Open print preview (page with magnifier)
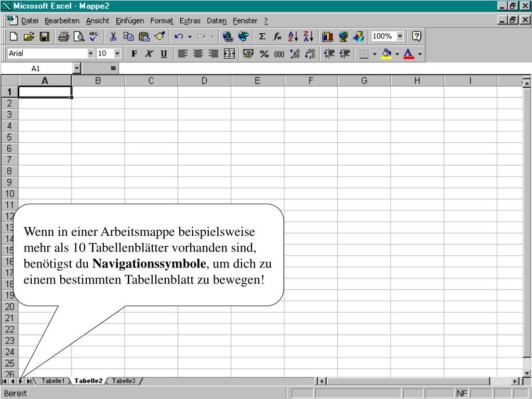This screenshot has width=532, height=399. click(x=79, y=36)
